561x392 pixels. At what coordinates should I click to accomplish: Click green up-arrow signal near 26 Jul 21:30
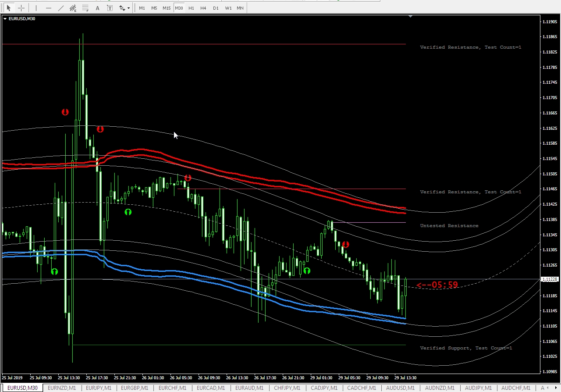(x=307, y=271)
